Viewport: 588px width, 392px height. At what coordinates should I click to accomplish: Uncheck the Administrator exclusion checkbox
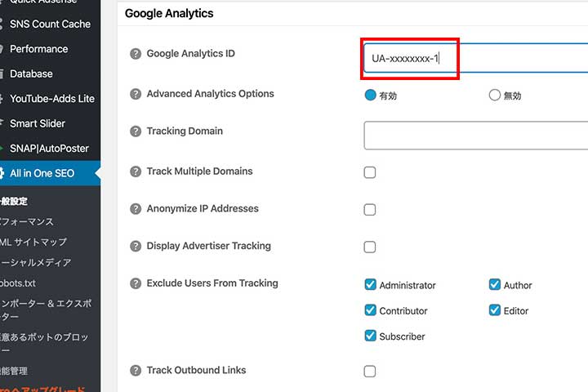[x=370, y=285]
